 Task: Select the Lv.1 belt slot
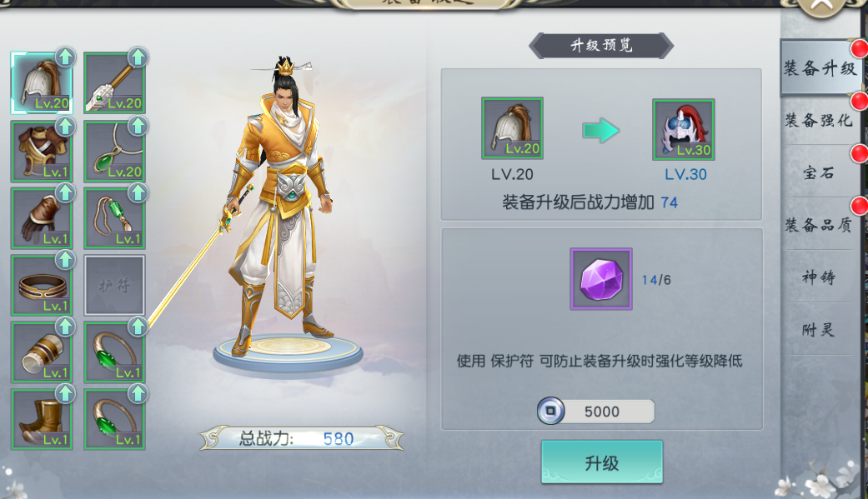pyautogui.click(x=42, y=285)
